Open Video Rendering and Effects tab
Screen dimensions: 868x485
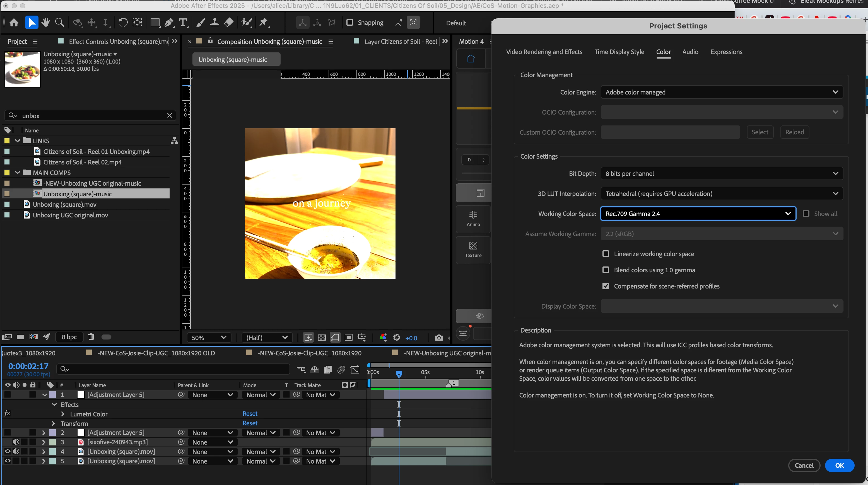pyautogui.click(x=544, y=52)
